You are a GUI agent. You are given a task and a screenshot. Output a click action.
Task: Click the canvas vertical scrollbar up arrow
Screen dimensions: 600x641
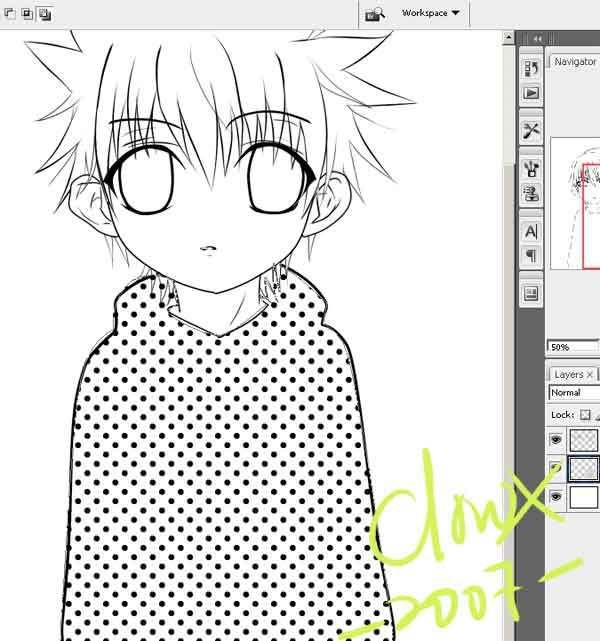pos(508,38)
